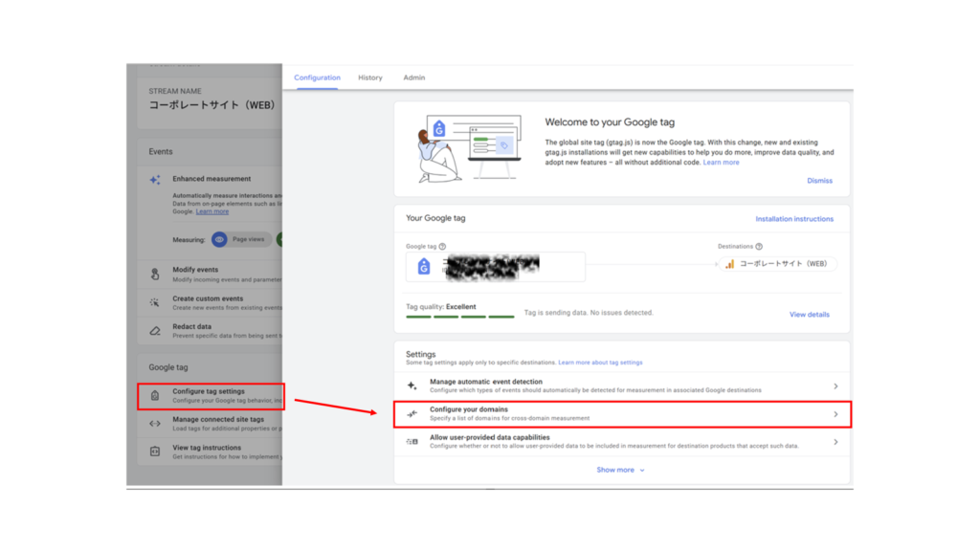Click Learn more under Enhanced measurement
Viewport: 980px width, 551px height.
pos(212,211)
